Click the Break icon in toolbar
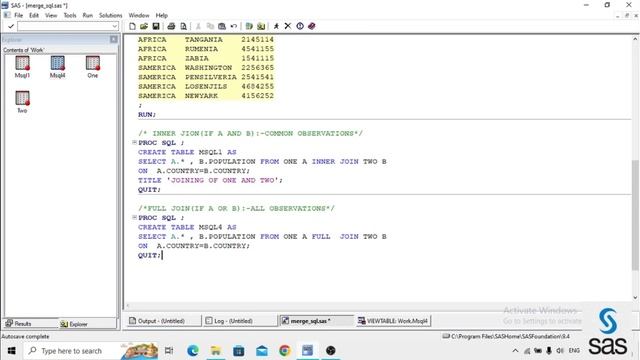The height and width of the screenshot is (360, 640). tap(300, 26)
